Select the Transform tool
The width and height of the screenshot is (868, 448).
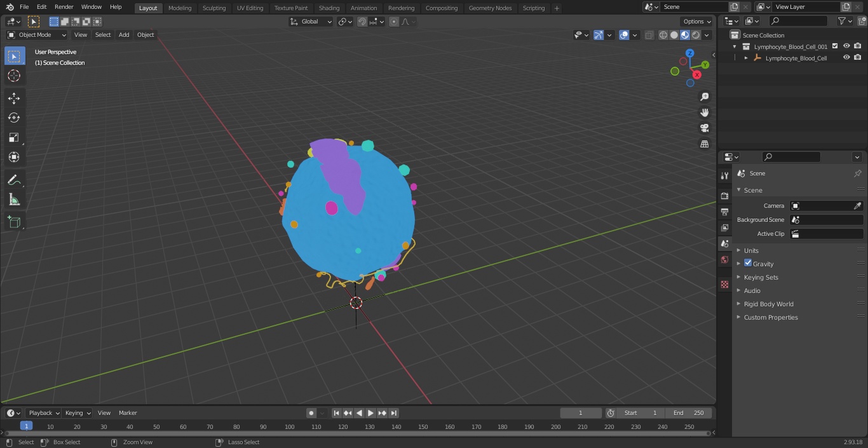pos(14,157)
